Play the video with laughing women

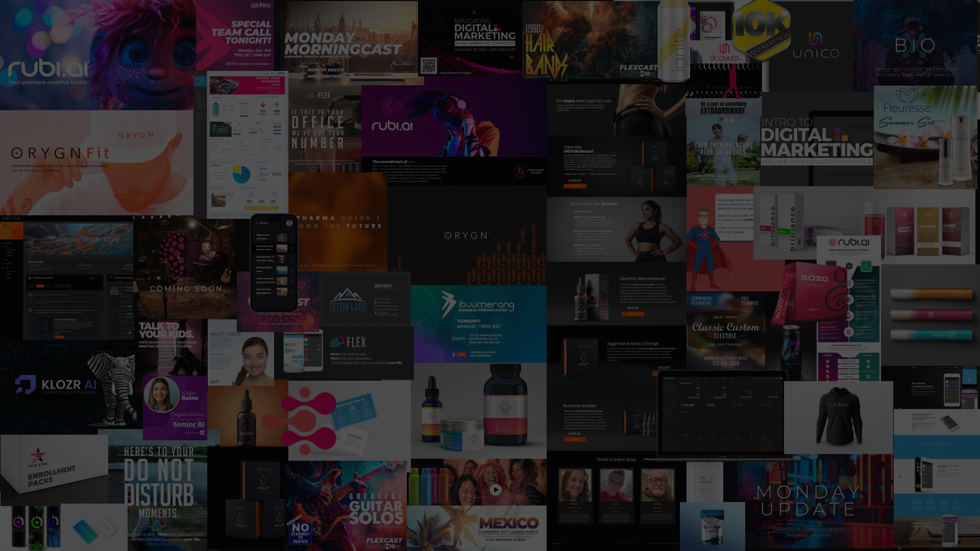(495, 490)
